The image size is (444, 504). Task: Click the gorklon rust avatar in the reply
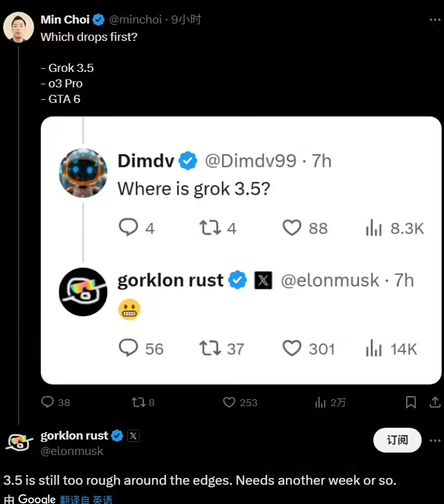(x=19, y=442)
